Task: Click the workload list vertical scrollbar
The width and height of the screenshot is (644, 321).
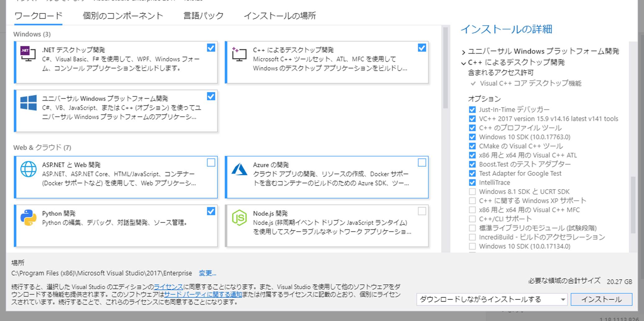Action: 445,68
